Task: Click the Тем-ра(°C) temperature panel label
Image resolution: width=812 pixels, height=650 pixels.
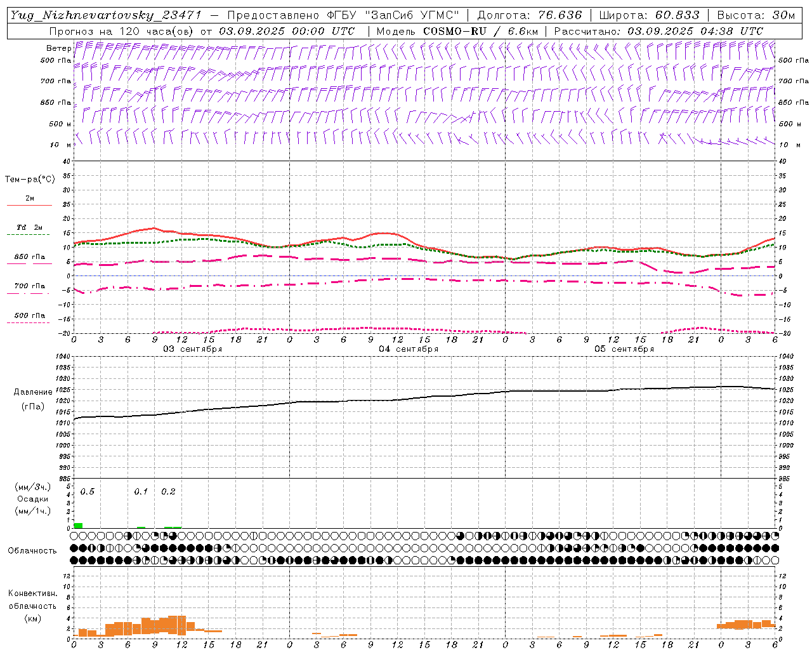Action: coord(30,180)
